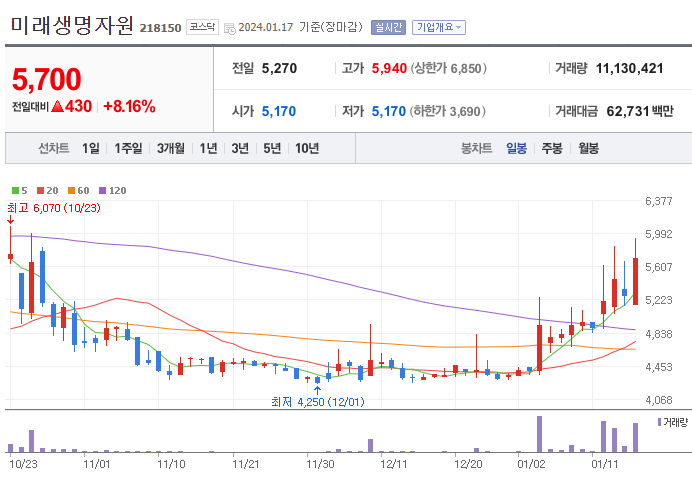
Task: Click the 코스닥 market label
Action: (x=202, y=27)
